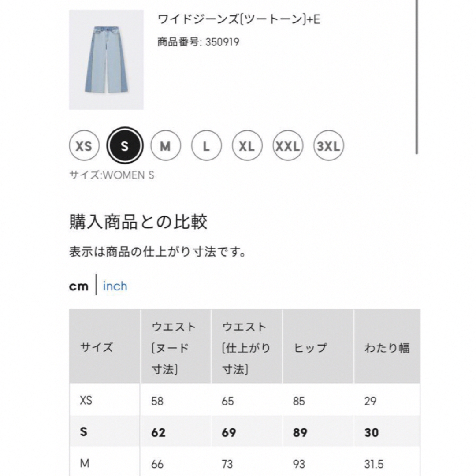Click the わたり幅 column header
The width and height of the screenshot is (476, 476).
(387, 347)
